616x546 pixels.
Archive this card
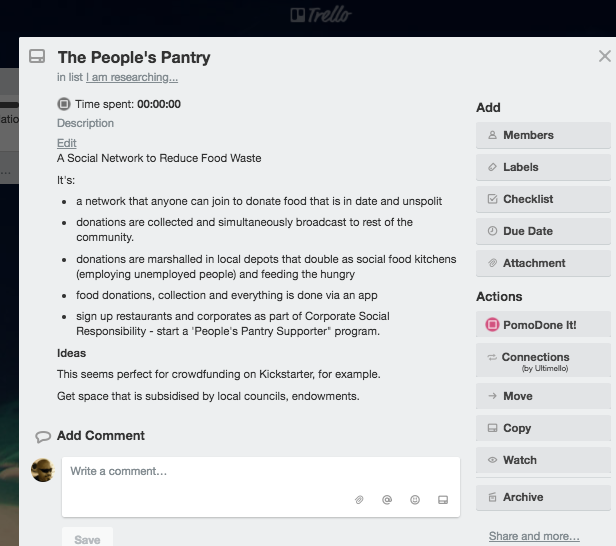[x=543, y=497]
